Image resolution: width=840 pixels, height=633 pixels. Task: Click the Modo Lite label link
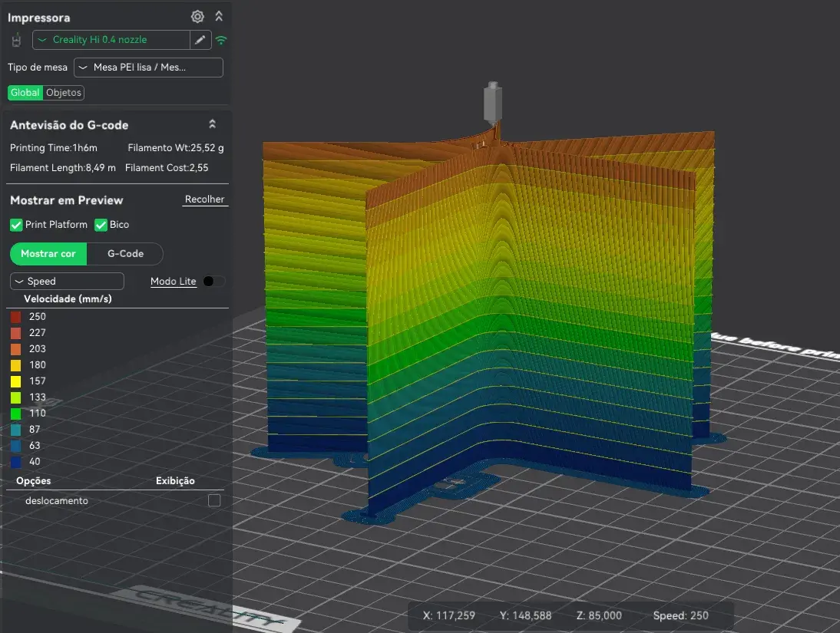click(x=173, y=281)
